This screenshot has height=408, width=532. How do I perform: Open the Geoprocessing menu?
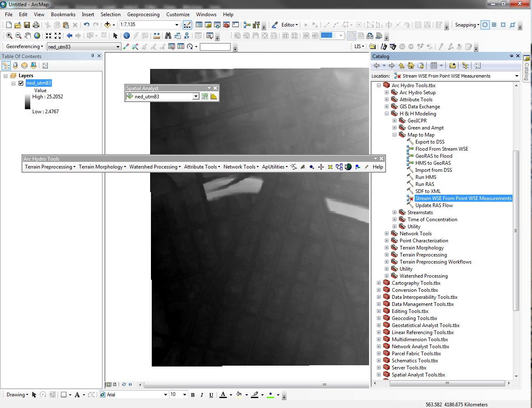(x=143, y=14)
